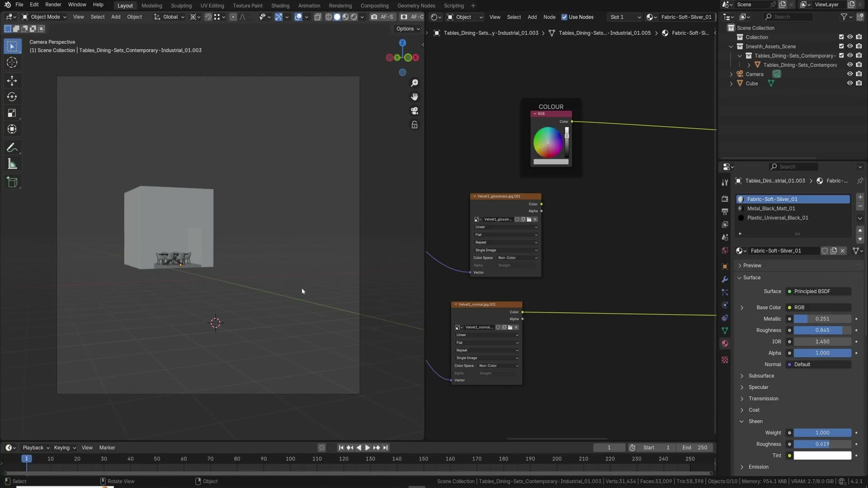Viewport: 868px width, 488px height.
Task: Adjust the Metallic slider value 0.251
Action: pyautogui.click(x=822, y=319)
